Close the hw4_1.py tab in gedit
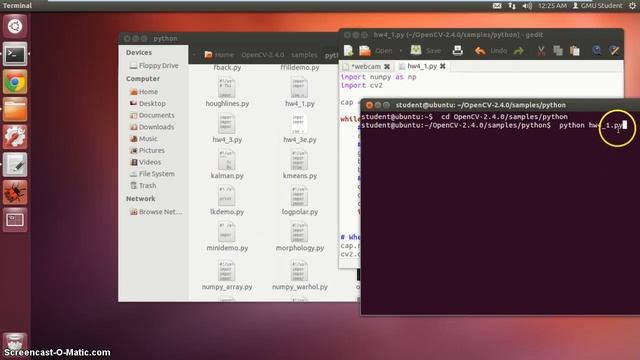This screenshot has width=640, height=360. click(x=443, y=66)
